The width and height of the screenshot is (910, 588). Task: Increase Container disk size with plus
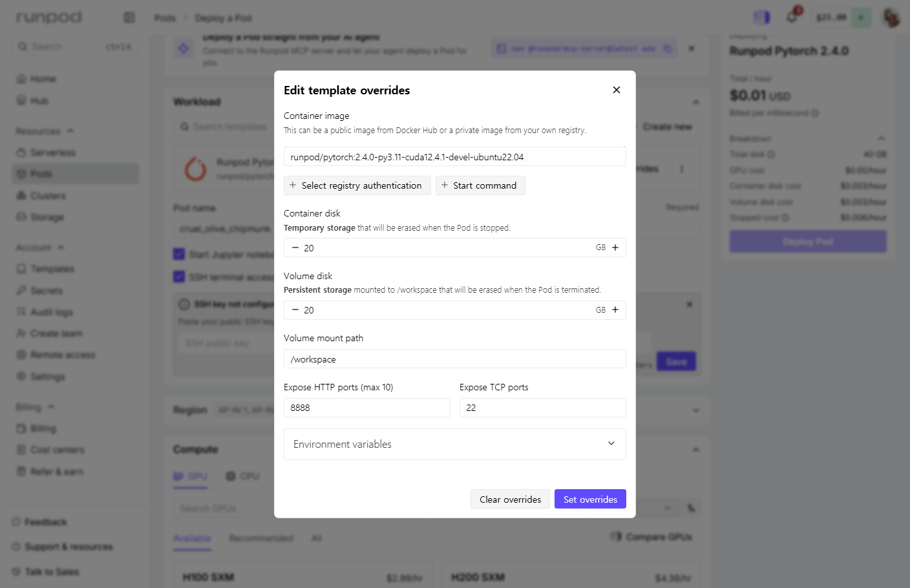615,247
